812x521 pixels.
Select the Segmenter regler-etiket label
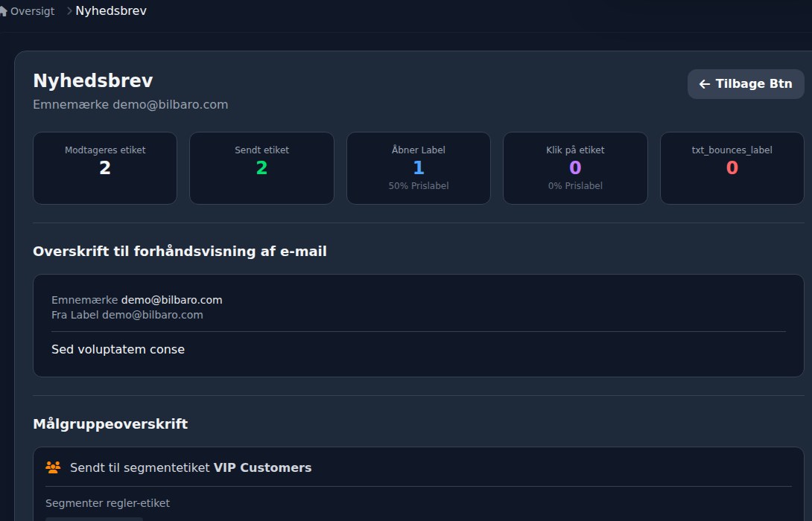click(108, 503)
